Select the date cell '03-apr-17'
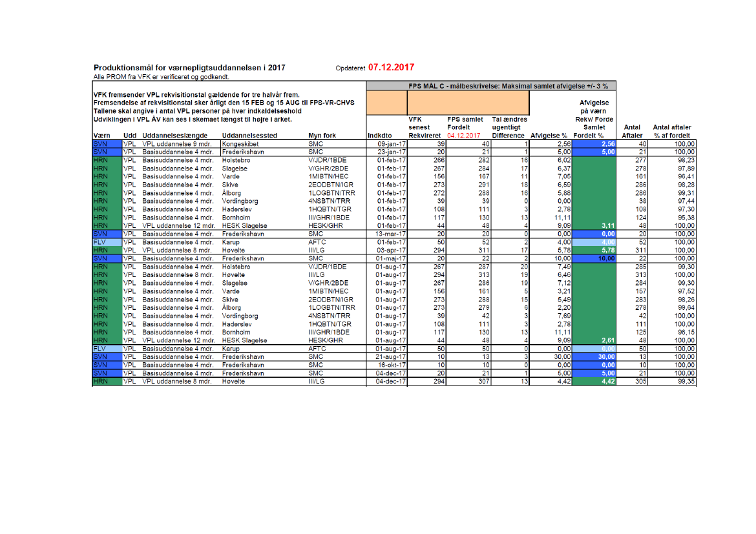This screenshot has width=756, height=534. pyautogui.click(x=392, y=251)
